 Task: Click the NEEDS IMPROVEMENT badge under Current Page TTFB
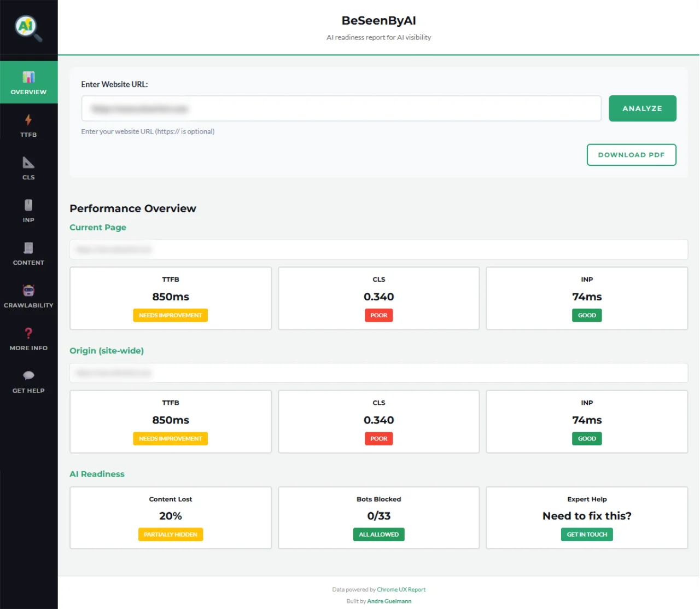(x=170, y=315)
